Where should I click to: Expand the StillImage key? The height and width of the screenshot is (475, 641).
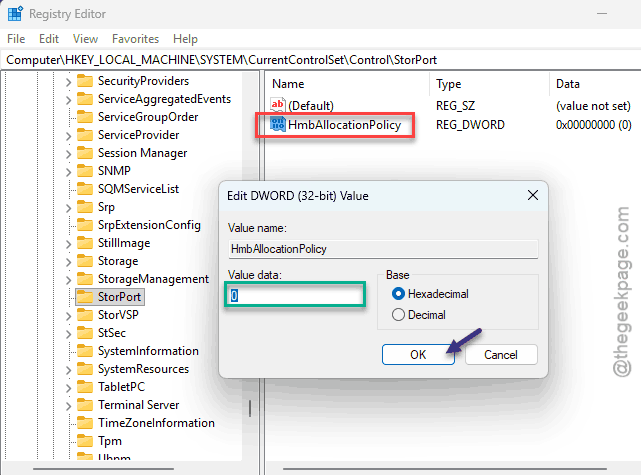point(68,244)
